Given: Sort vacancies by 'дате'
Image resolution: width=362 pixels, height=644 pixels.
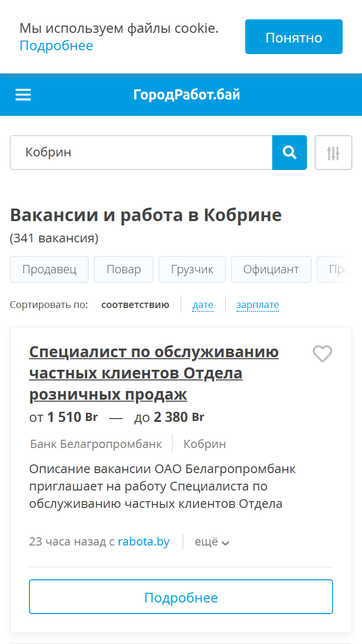Looking at the screenshot, I should [203, 305].
